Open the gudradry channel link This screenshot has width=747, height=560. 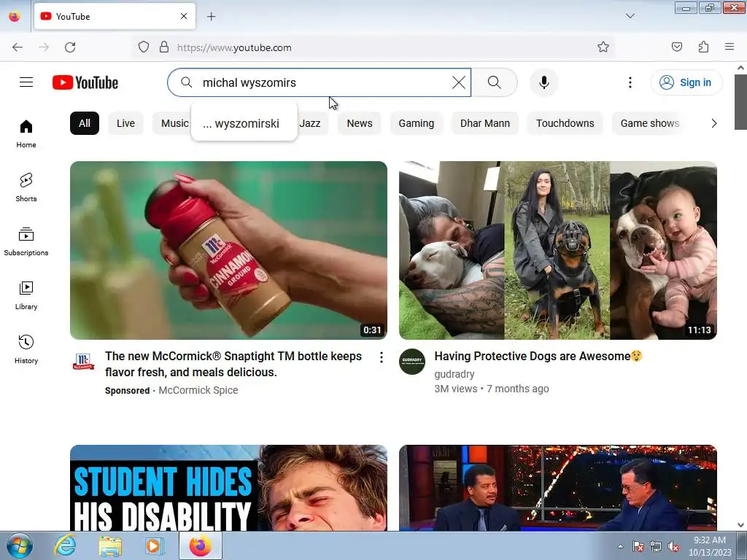tap(454, 374)
